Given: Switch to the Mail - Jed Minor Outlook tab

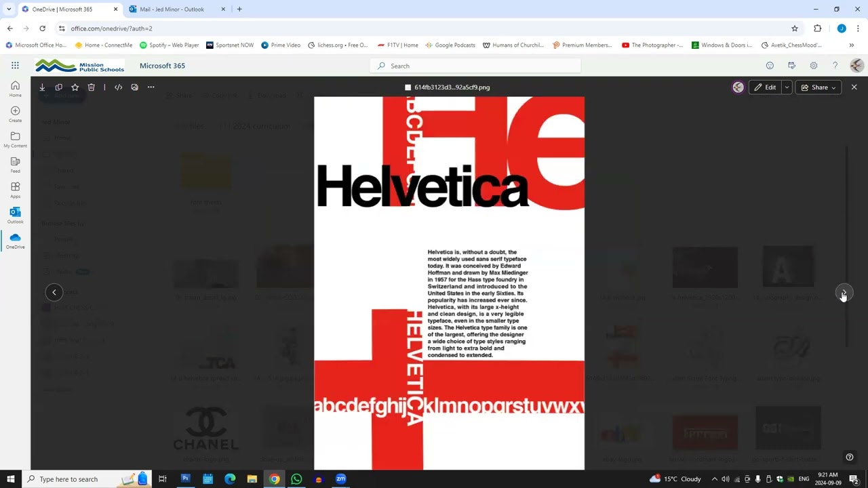Looking at the screenshot, I should (176, 9).
